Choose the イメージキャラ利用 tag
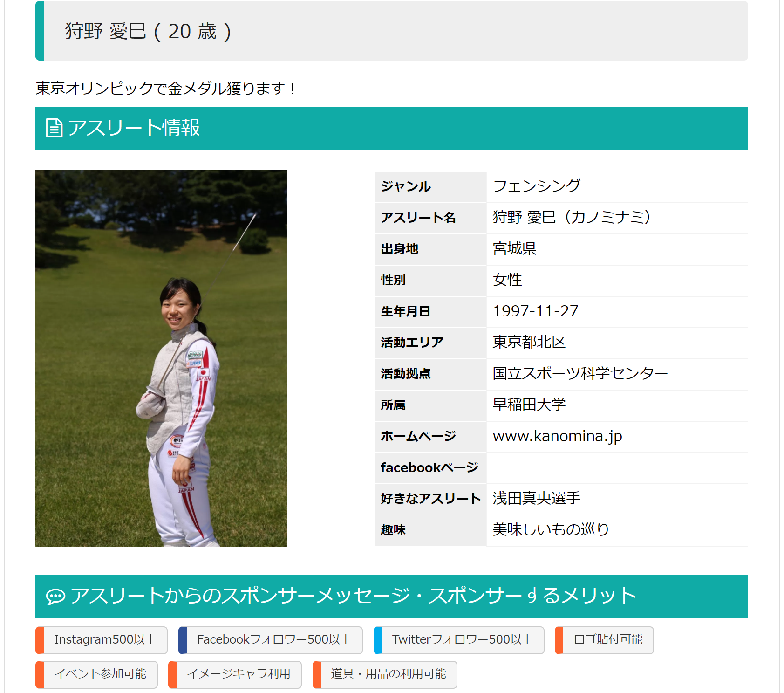Image resolution: width=784 pixels, height=693 pixels. tap(235, 674)
